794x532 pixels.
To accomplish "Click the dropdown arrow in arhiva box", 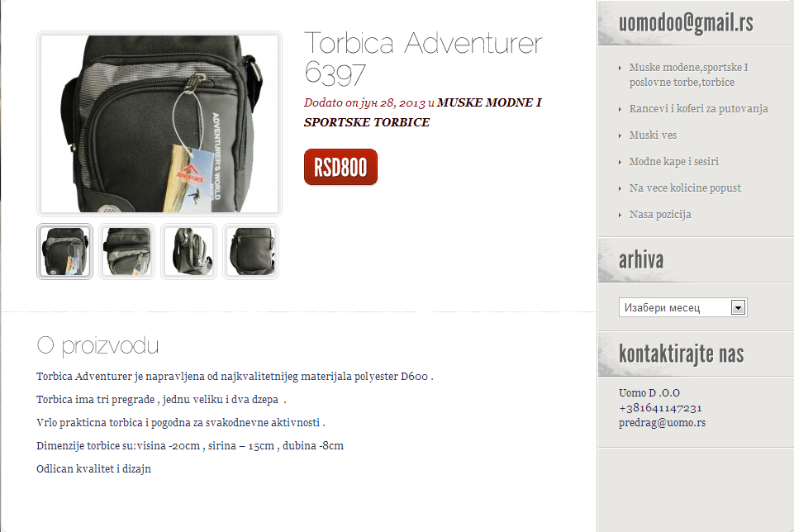I will pos(739,308).
